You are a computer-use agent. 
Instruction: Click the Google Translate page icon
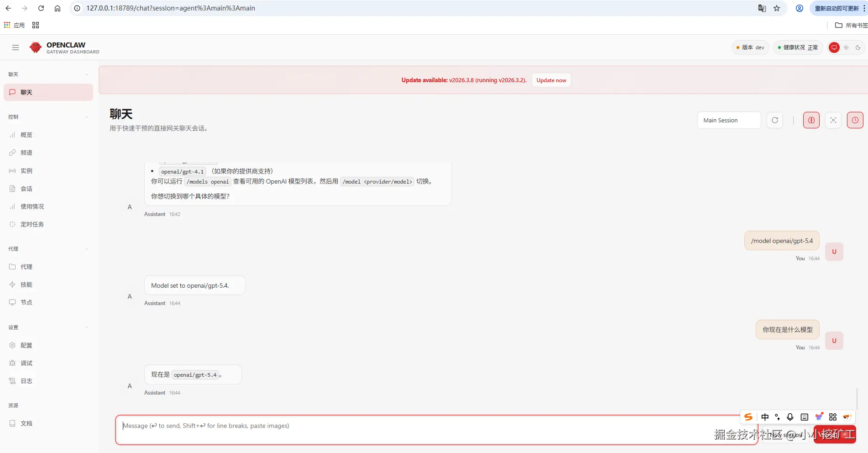pyautogui.click(x=762, y=8)
